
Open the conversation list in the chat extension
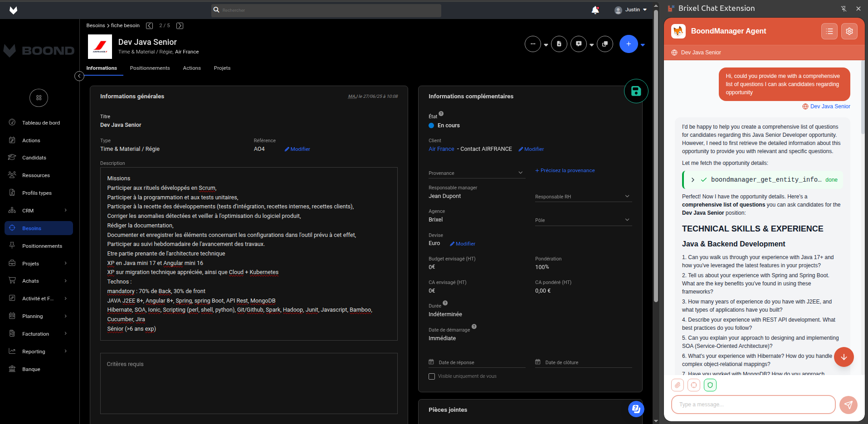(829, 31)
